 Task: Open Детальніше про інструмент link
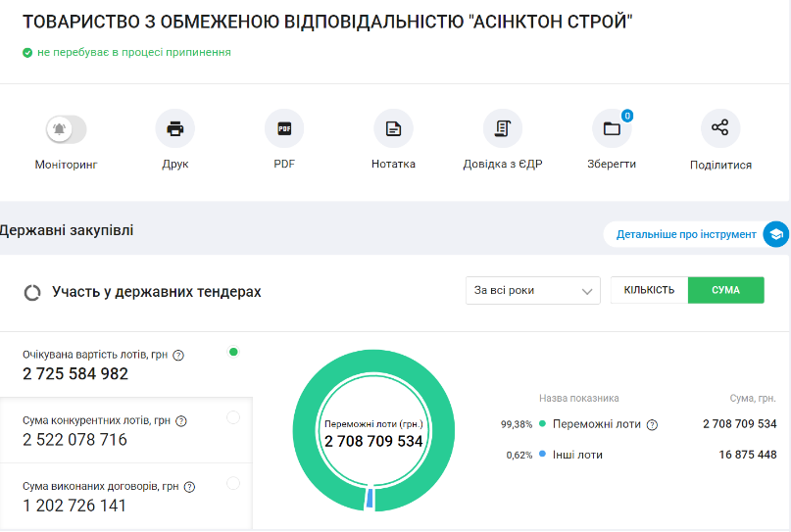686,234
